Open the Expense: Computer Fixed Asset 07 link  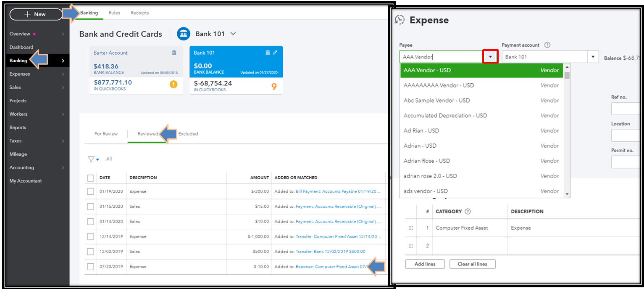point(331,267)
